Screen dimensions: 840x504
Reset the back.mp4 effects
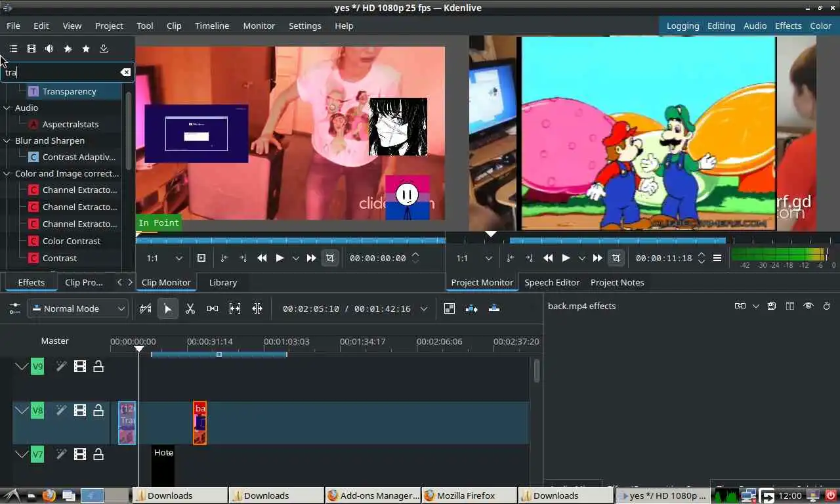(827, 306)
